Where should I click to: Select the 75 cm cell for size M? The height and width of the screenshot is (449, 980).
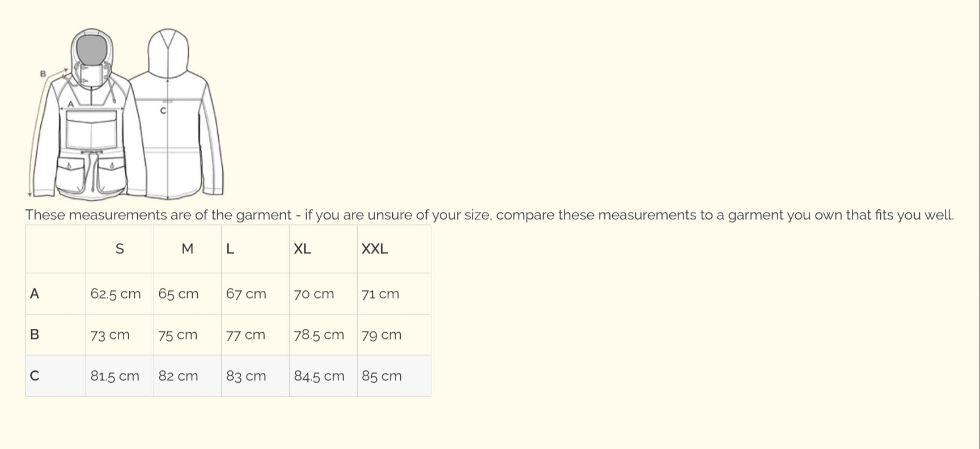[x=178, y=334]
